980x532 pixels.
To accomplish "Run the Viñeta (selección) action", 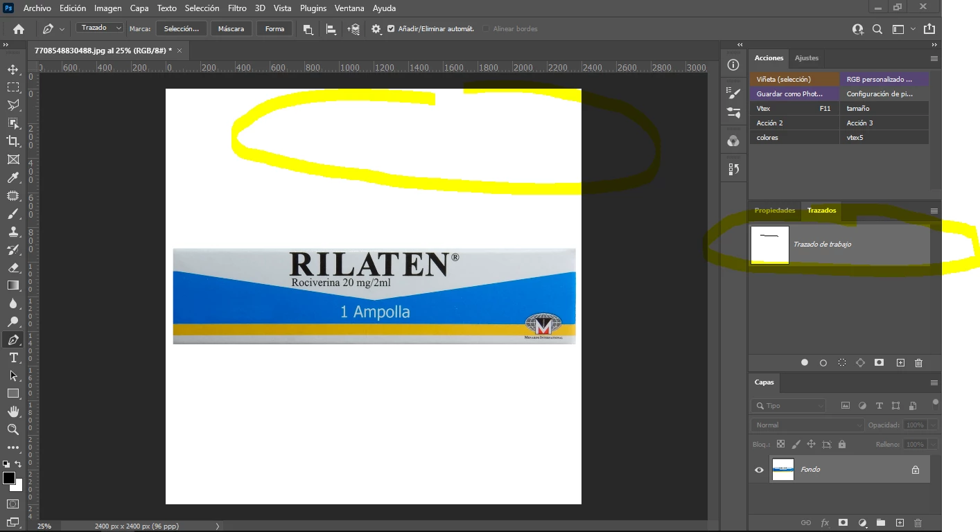I will [794, 79].
